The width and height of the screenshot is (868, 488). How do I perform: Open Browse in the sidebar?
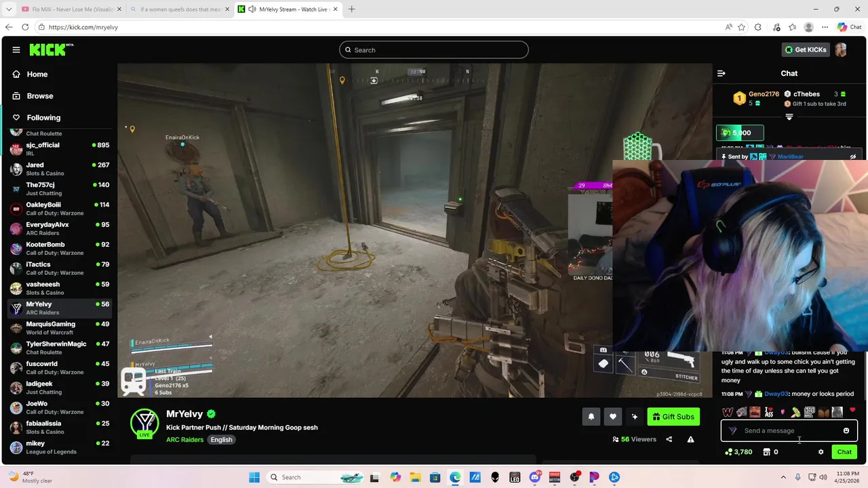(58, 96)
